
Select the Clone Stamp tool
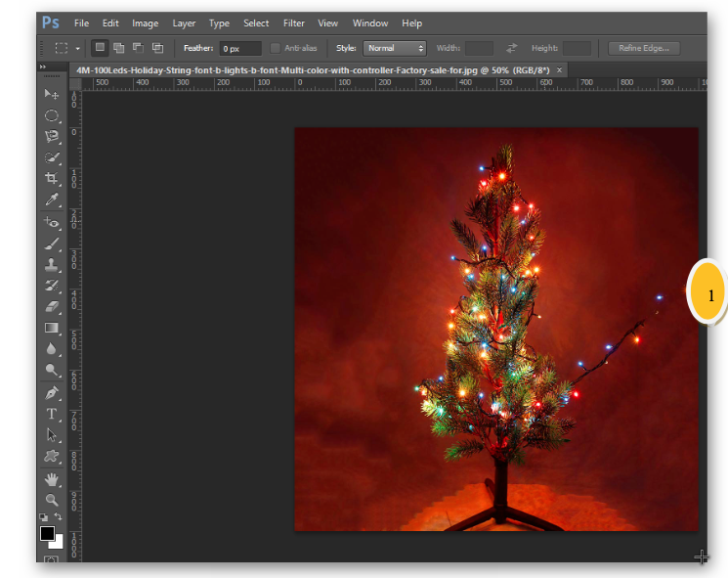pos(52,265)
